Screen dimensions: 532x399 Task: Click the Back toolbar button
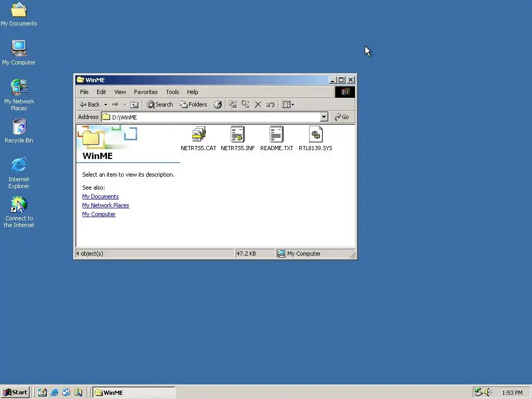89,104
